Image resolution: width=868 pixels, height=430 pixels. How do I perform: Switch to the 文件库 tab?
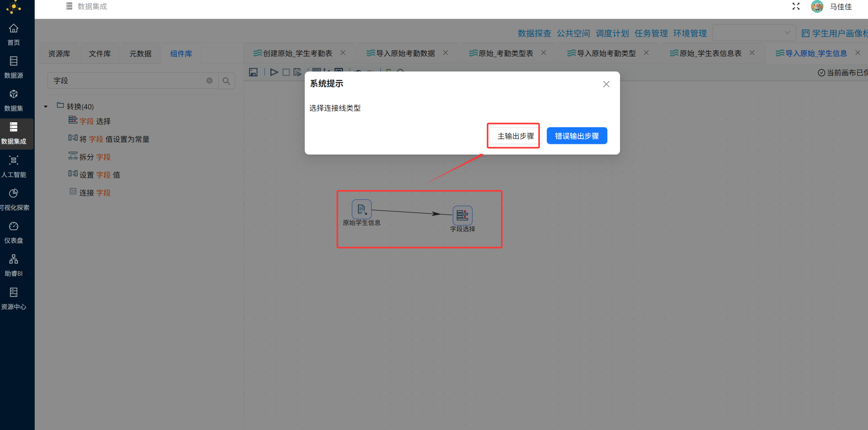[x=100, y=54]
